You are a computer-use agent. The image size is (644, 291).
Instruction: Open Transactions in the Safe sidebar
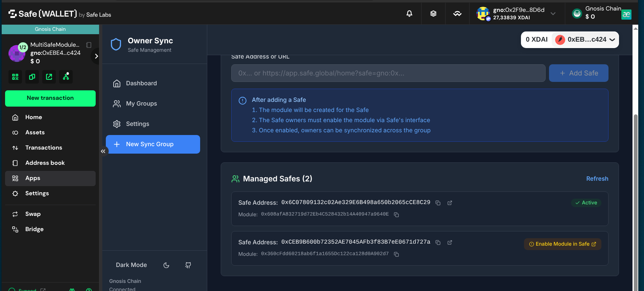44,148
